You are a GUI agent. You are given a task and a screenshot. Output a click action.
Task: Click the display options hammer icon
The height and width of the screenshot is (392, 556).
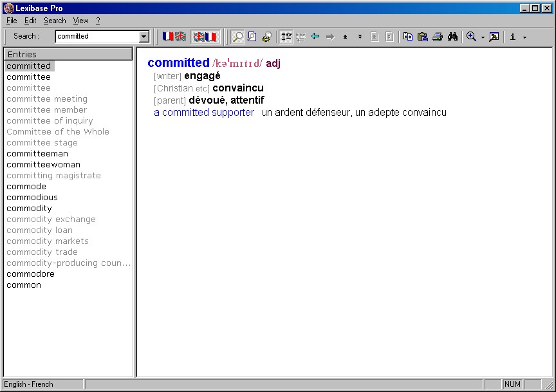(494, 37)
